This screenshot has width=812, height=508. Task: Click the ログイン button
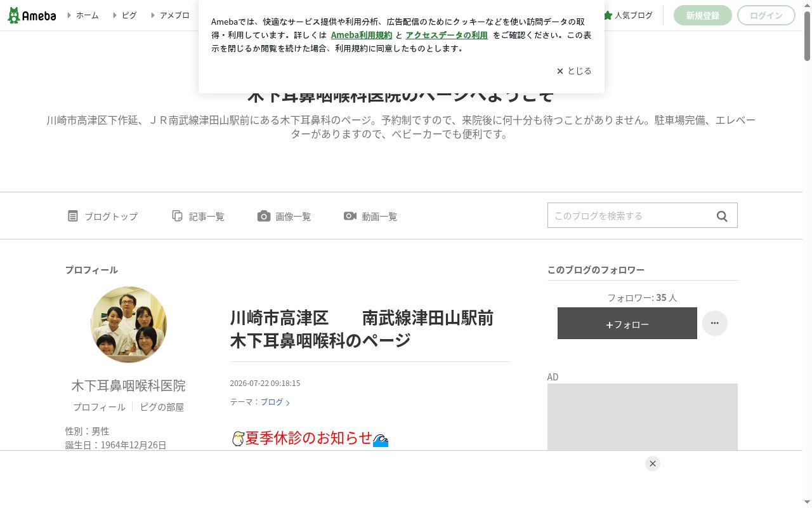766,15
